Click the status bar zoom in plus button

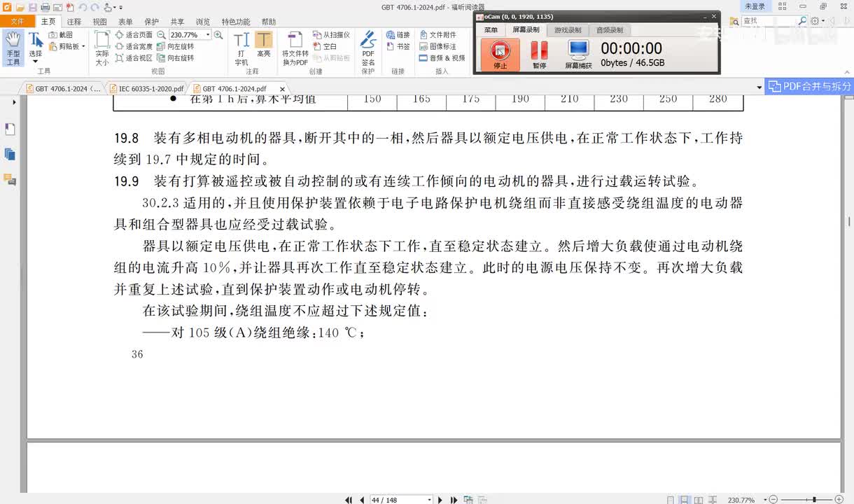839,500
